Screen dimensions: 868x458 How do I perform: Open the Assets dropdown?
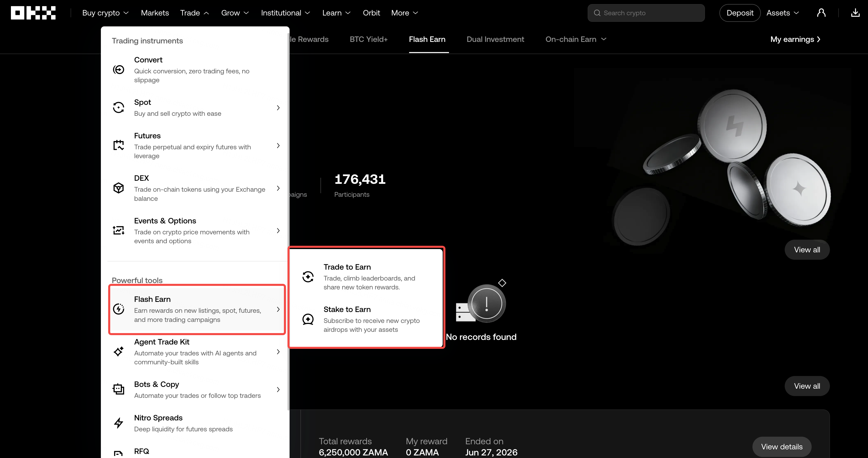tap(782, 13)
